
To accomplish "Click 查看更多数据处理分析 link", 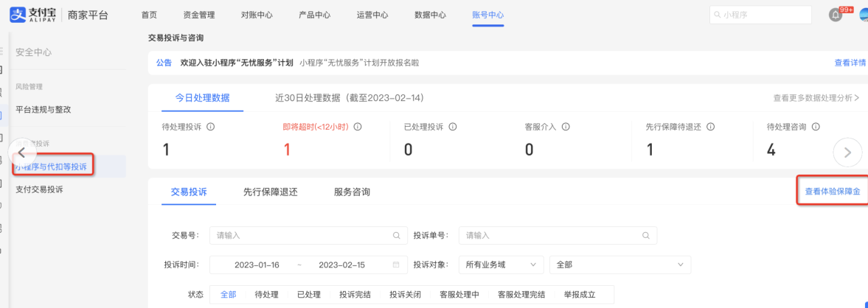I will point(816,98).
